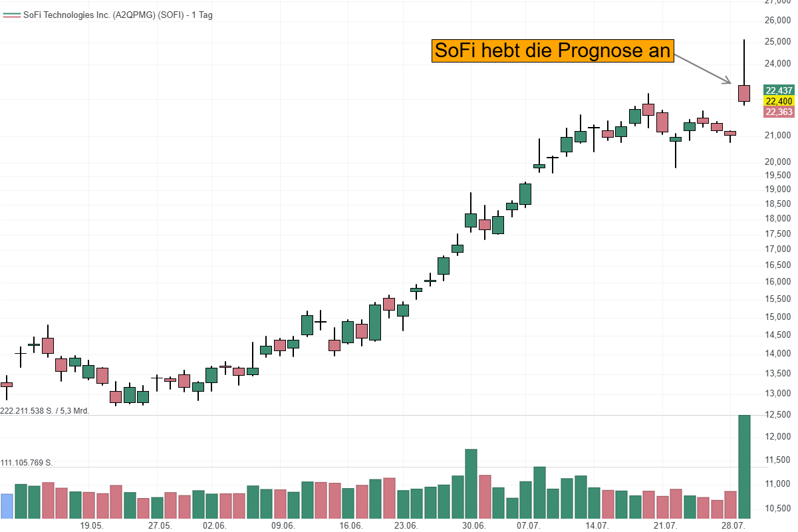The width and height of the screenshot is (798, 532).
Task: Click the green-red legend line icon beside SoFi title
Action: [11, 15]
